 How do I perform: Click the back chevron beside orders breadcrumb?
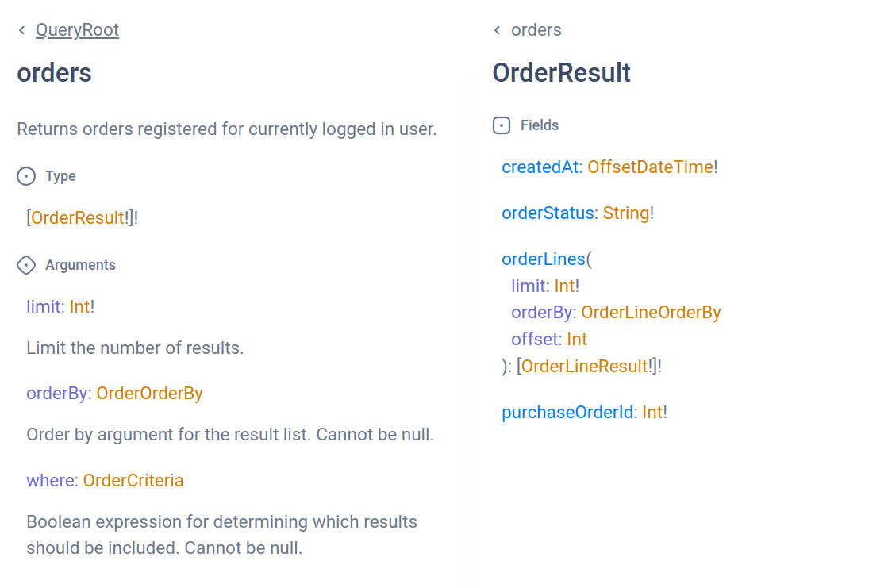[x=498, y=30]
